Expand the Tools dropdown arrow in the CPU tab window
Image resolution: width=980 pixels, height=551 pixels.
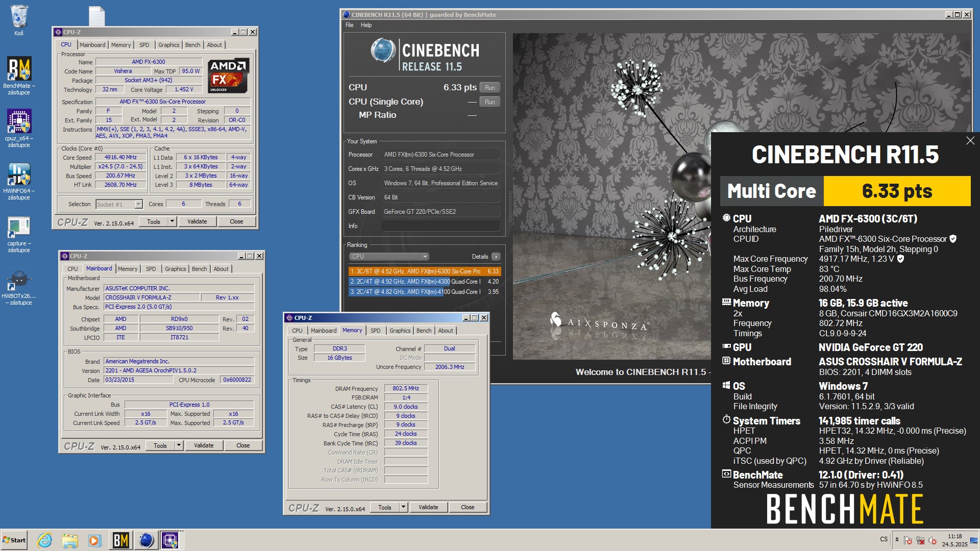click(x=172, y=221)
